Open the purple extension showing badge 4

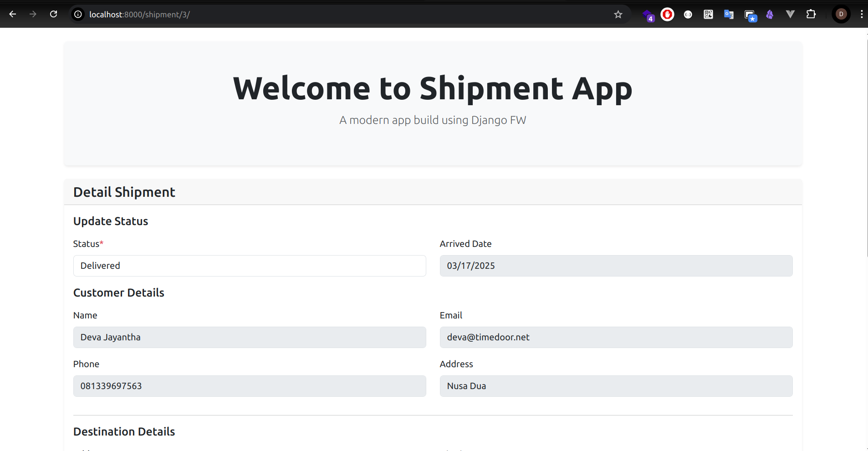pos(648,14)
